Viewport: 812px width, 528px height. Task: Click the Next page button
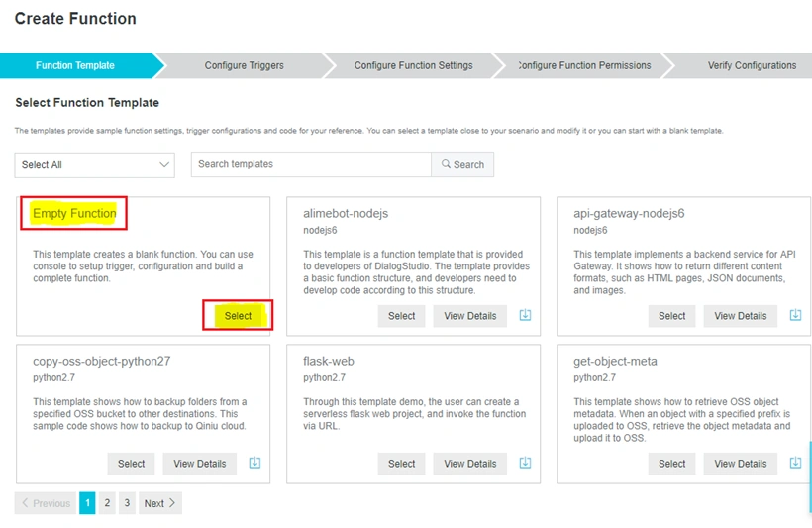pyautogui.click(x=160, y=503)
